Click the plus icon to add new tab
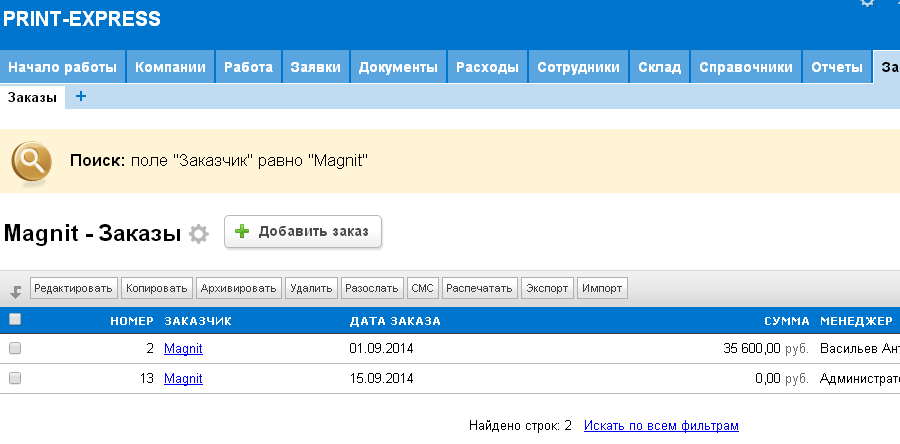Screen dimensions: 900x444 point(81,97)
